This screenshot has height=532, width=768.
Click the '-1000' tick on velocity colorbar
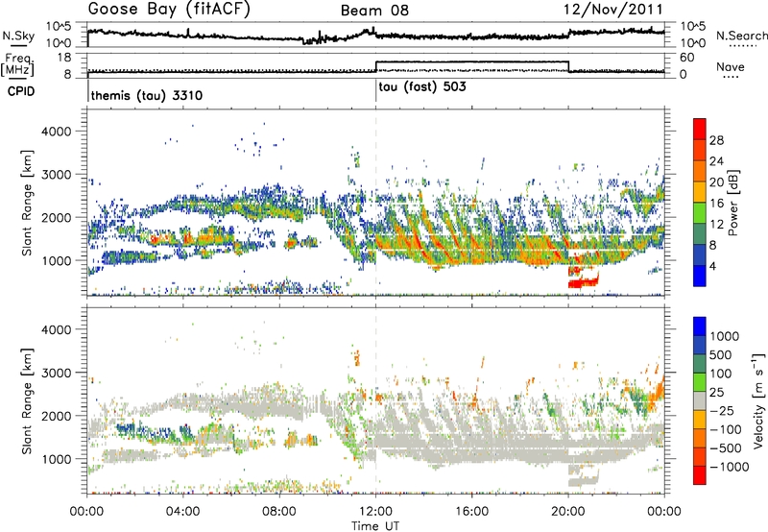(729, 467)
